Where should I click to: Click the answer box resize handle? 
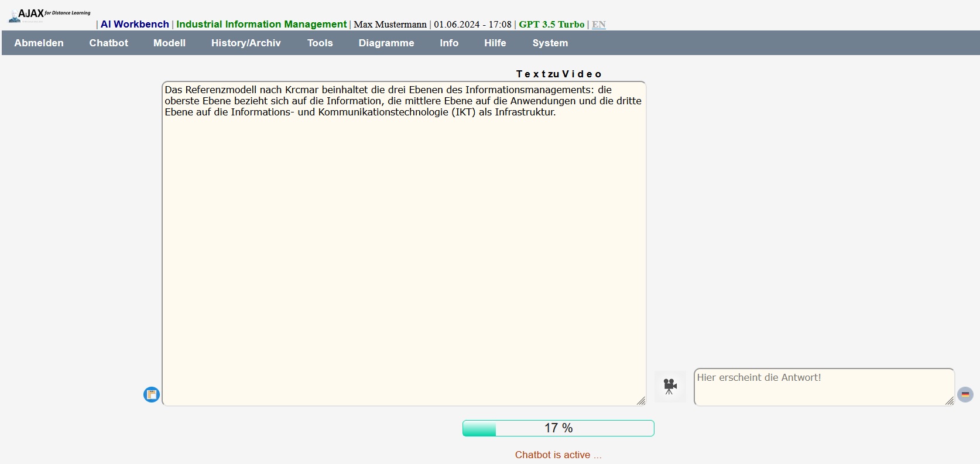pyautogui.click(x=949, y=401)
